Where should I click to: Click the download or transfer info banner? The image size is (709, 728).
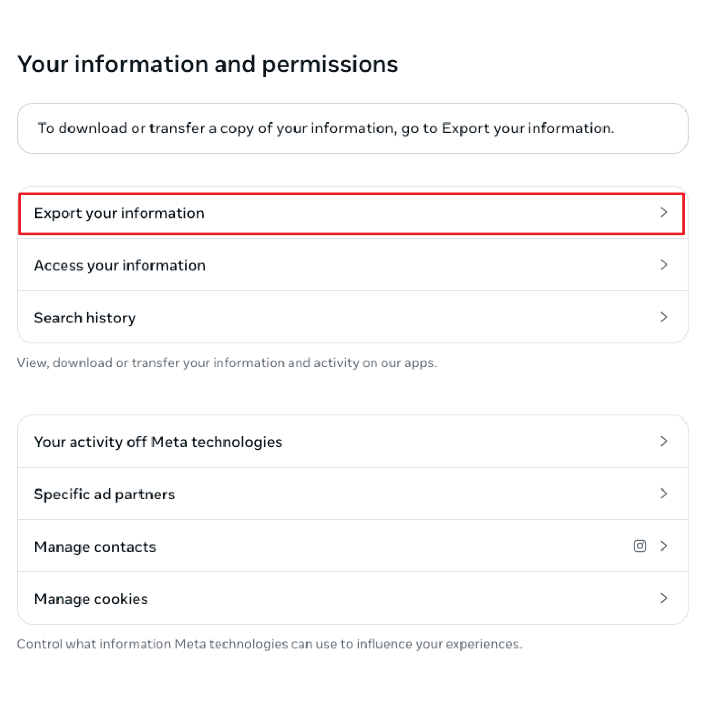coord(352,128)
